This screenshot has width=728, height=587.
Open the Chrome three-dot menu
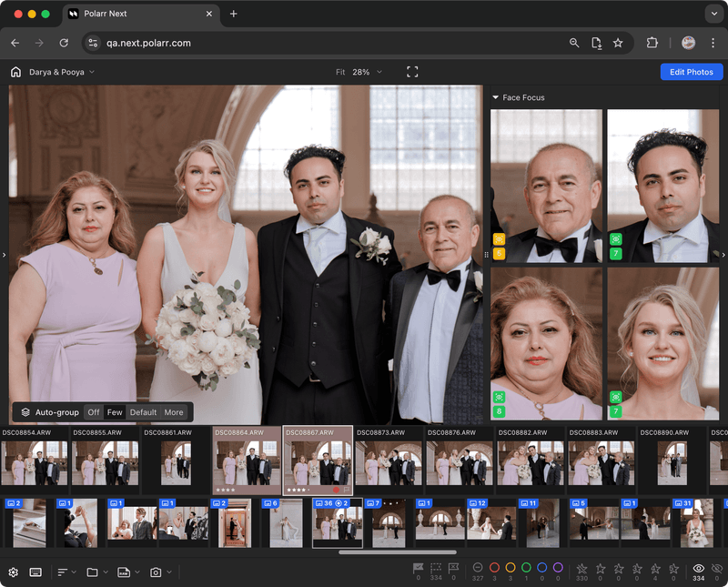click(x=714, y=43)
